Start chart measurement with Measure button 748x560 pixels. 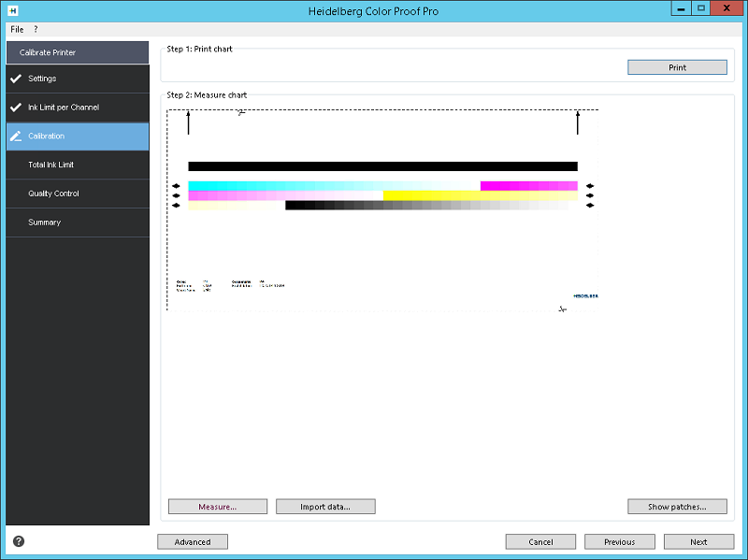pos(218,507)
